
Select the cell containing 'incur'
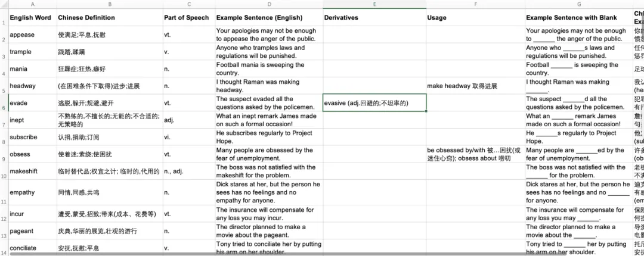(x=32, y=214)
